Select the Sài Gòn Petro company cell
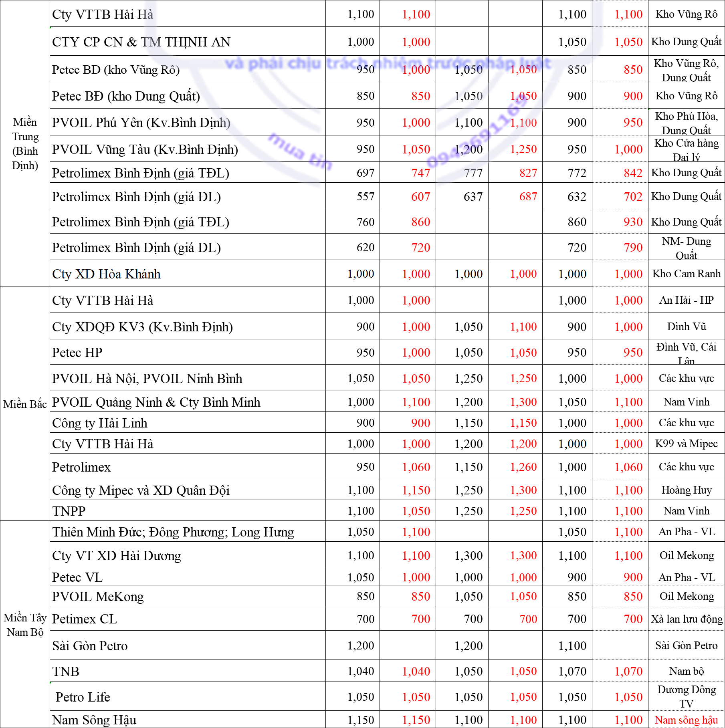725x728 pixels. 188,645
